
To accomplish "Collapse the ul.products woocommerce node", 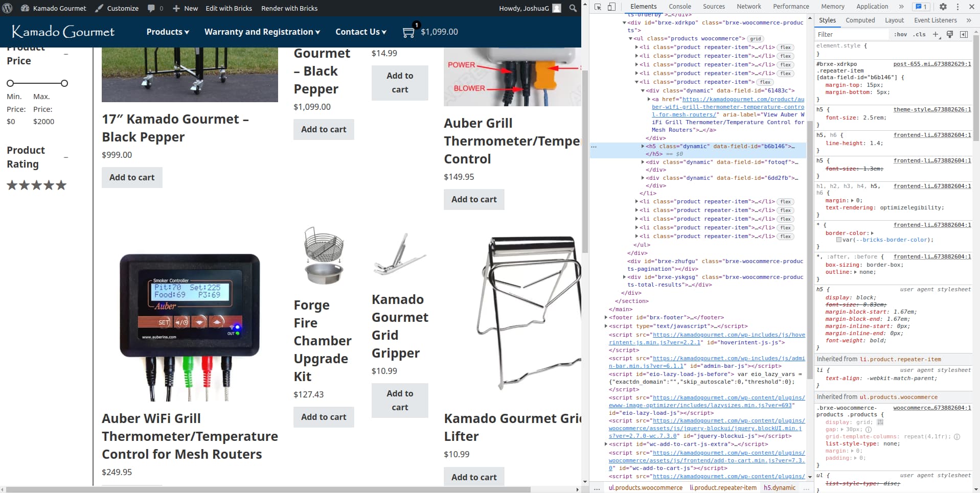I will point(630,39).
